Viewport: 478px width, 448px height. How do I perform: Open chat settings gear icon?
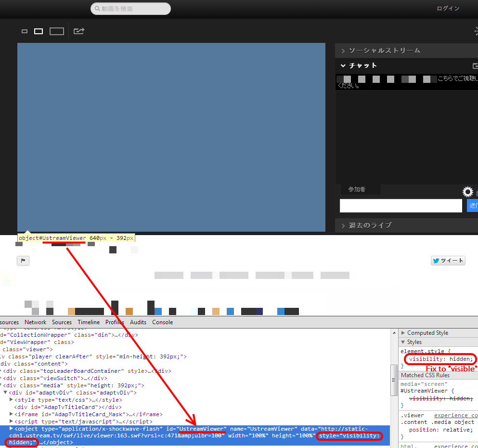pos(467,192)
